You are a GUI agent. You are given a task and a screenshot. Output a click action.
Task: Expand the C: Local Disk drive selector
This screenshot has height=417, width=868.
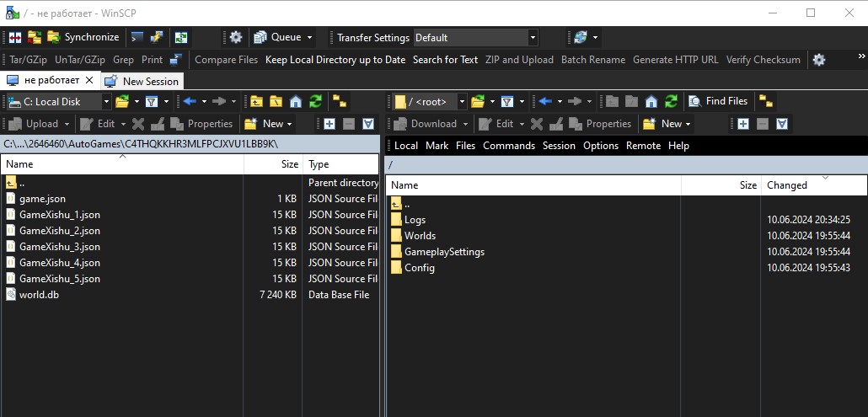[106, 101]
